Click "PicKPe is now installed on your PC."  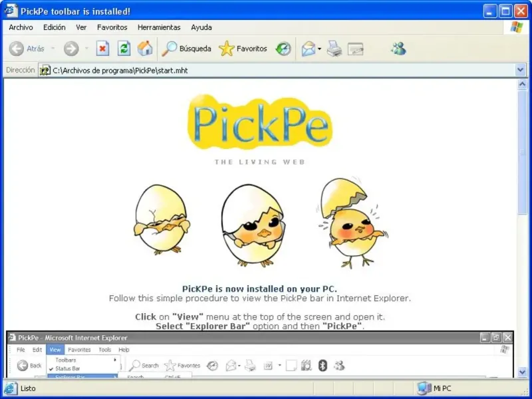click(x=259, y=289)
